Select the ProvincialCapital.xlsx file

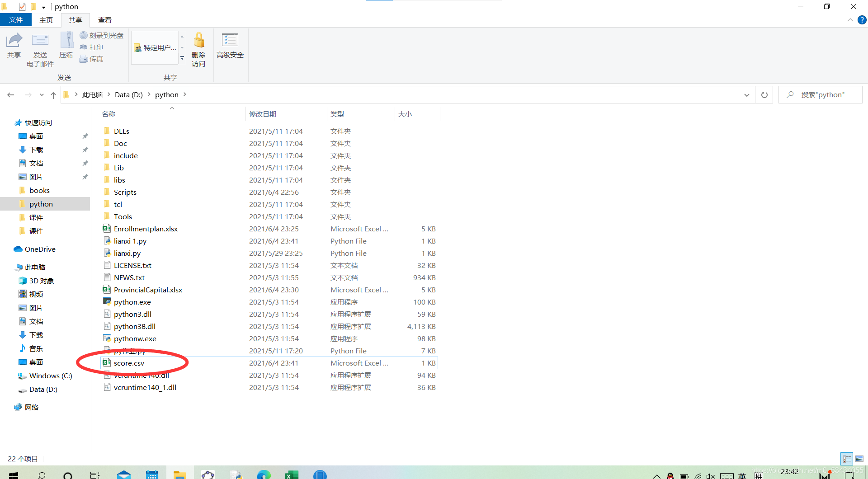coord(269,290)
